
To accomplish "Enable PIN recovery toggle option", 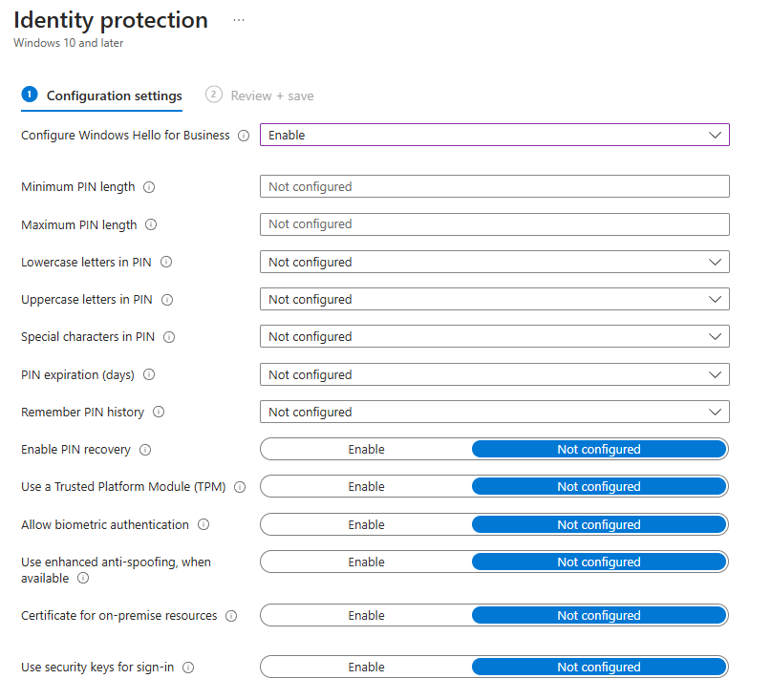I will pos(366,450).
